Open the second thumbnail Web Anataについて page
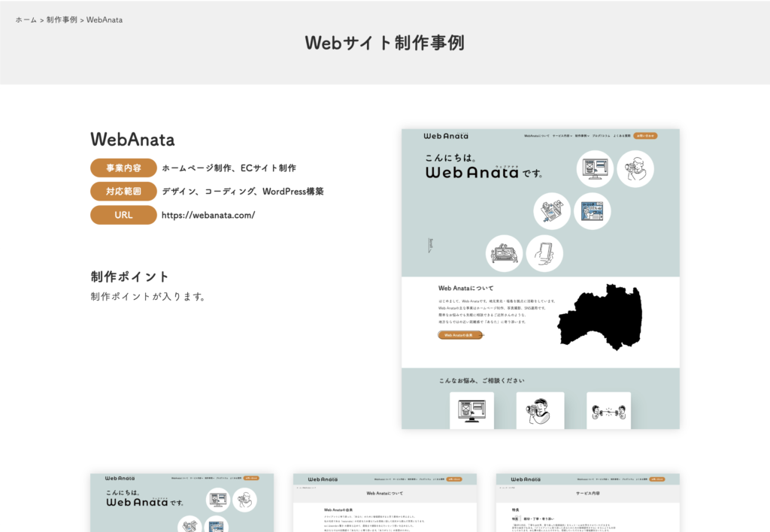 (385, 503)
